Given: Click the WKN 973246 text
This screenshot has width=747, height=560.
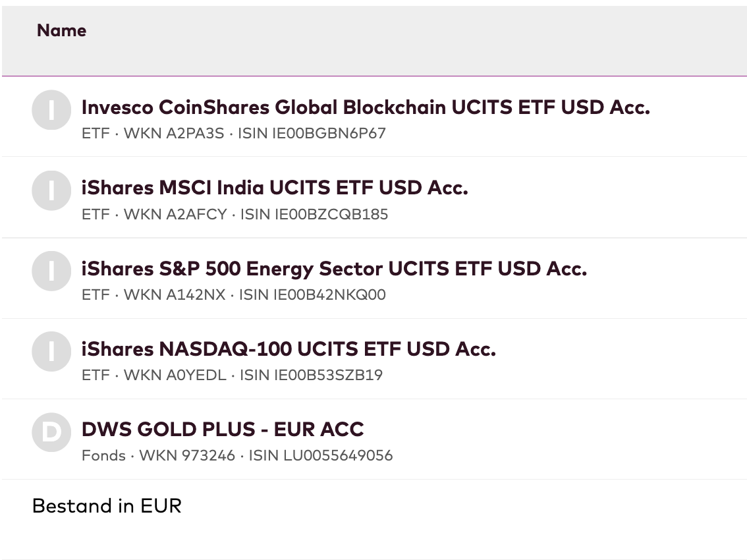Looking at the screenshot, I should [x=187, y=455].
